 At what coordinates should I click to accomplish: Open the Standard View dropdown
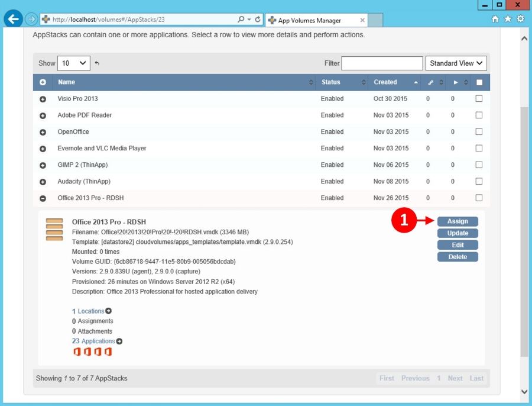(x=456, y=63)
